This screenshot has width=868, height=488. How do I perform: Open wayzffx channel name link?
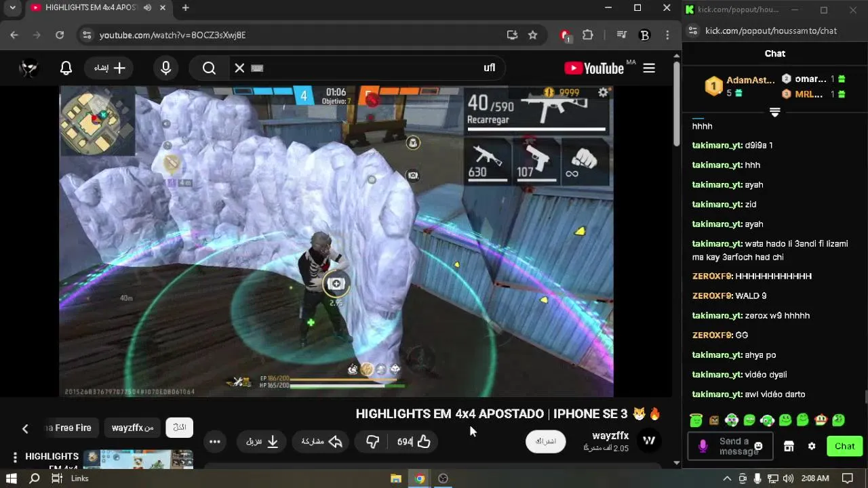click(610, 436)
